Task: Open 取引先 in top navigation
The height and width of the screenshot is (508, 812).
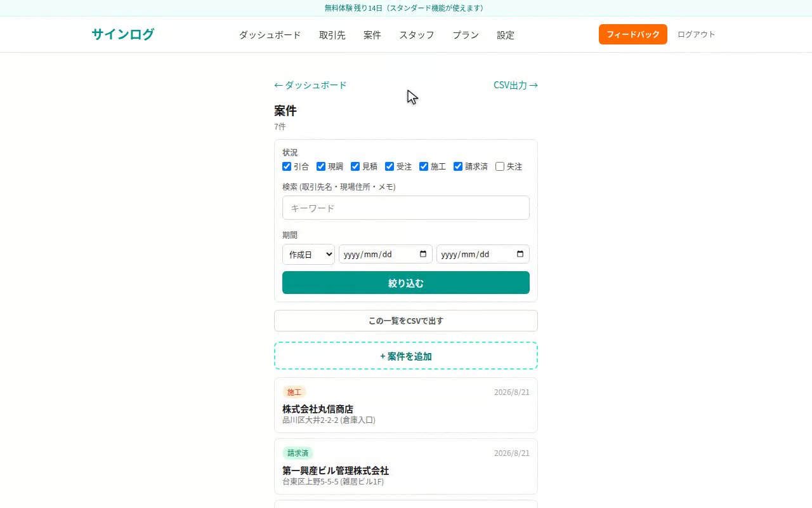Action: point(332,35)
